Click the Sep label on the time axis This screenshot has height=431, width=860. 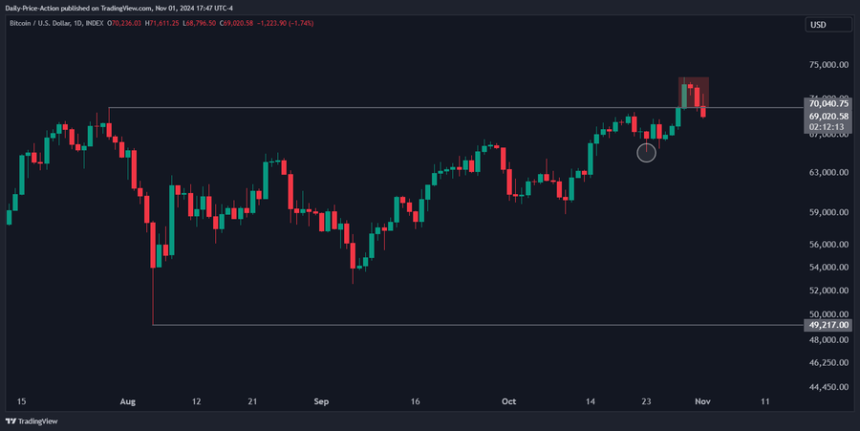tap(320, 401)
